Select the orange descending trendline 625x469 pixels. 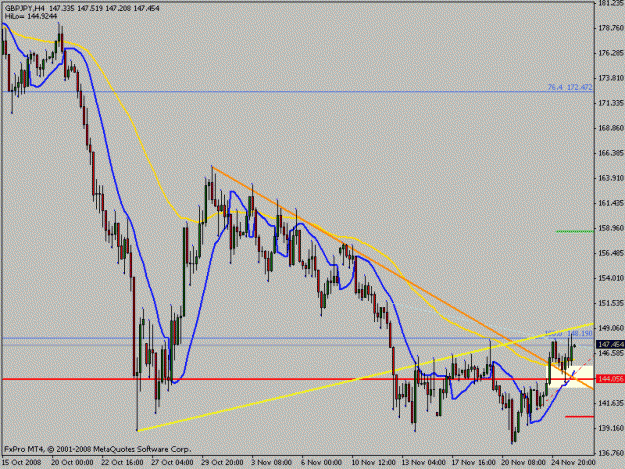pyautogui.click(x=403, y=278)
